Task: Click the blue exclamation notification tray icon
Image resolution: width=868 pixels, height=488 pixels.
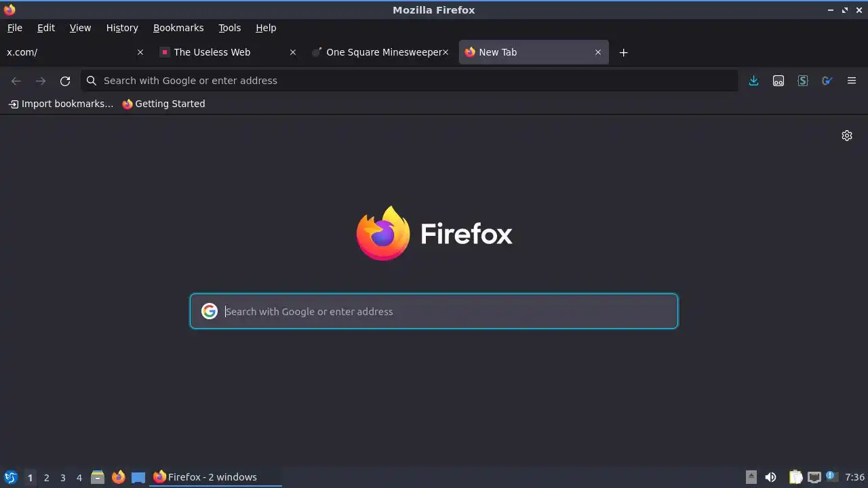Action: coord(831,476)
